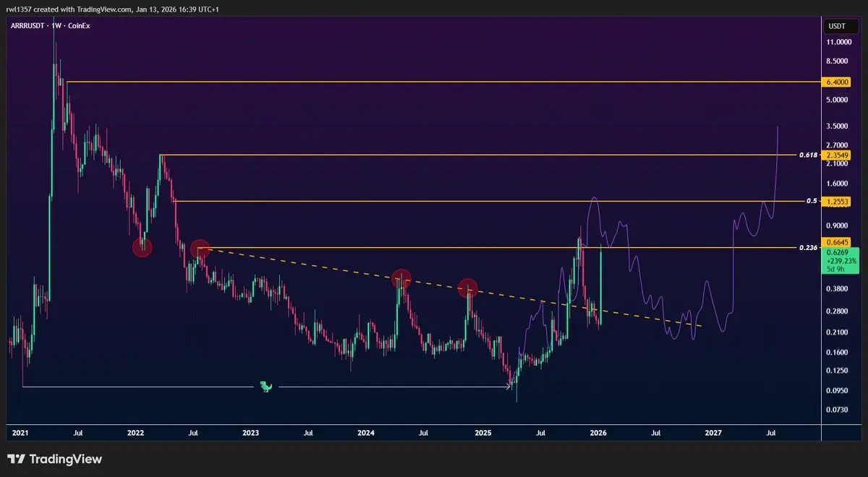Click the Jul label between 2021 and 2022
The image size is (868, 477).
pyautogui.click(x=77, y=433)
